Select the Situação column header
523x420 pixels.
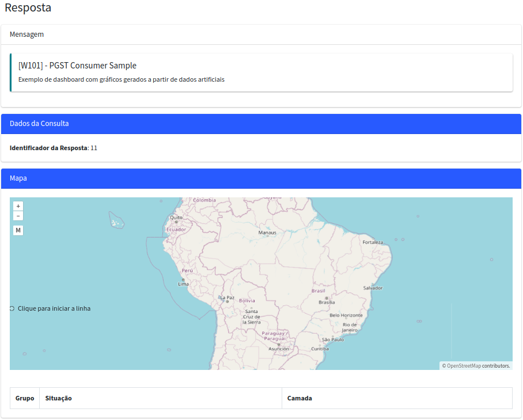point(59,398)
